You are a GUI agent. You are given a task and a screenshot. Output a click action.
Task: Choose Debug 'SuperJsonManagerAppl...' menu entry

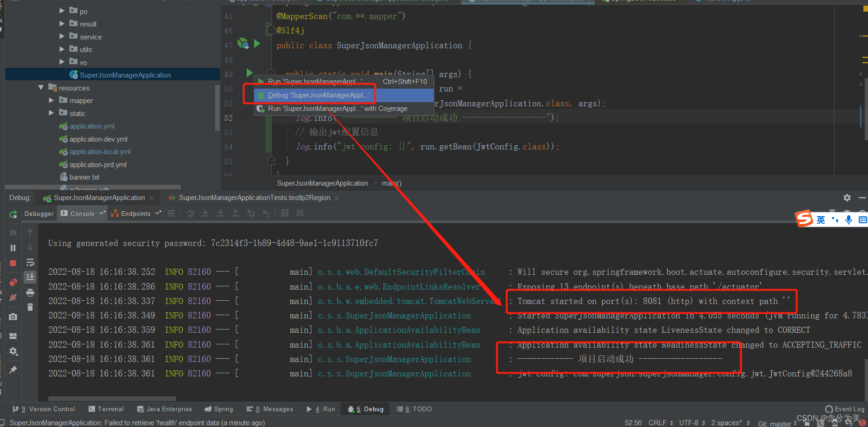coord(344,95)
